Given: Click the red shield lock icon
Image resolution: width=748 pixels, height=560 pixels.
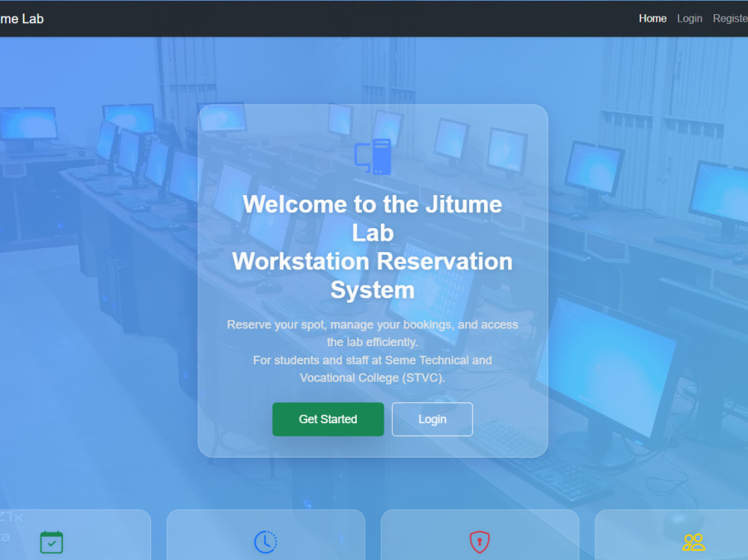Looking at the screenshot, I should click(479, 542).
